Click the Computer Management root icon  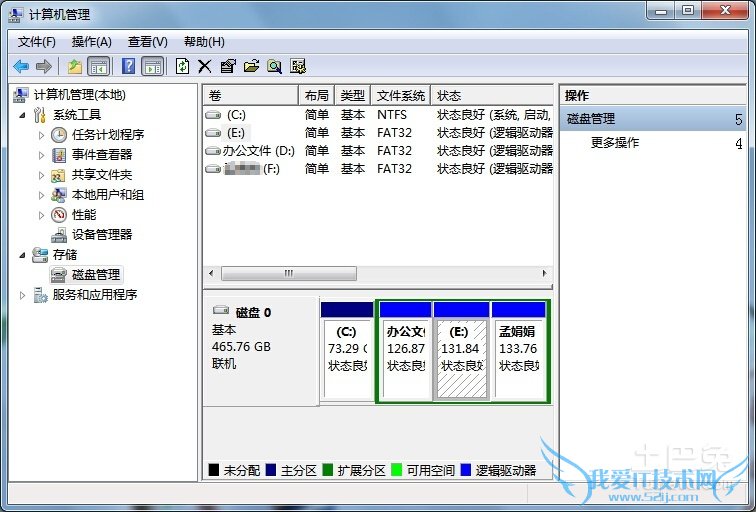click(20, 95)
